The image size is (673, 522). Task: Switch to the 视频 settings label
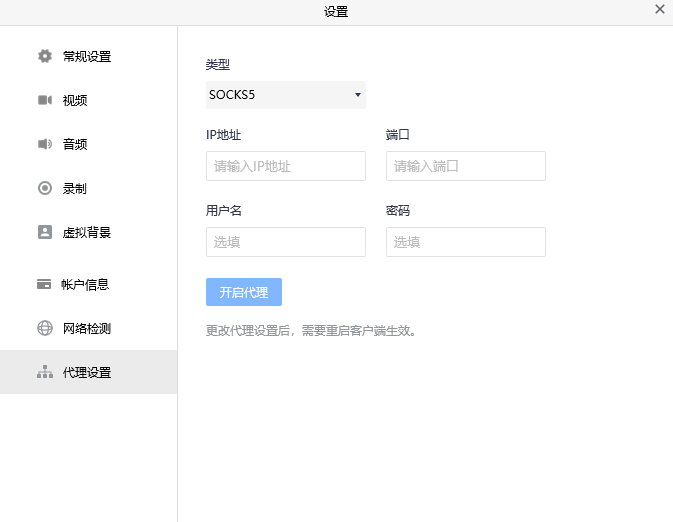75,100
